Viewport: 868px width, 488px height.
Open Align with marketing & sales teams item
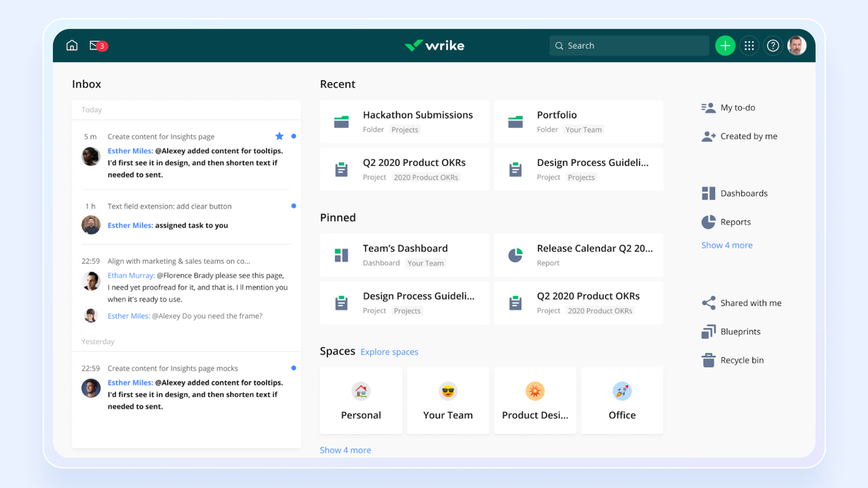(x=179, y=261)
